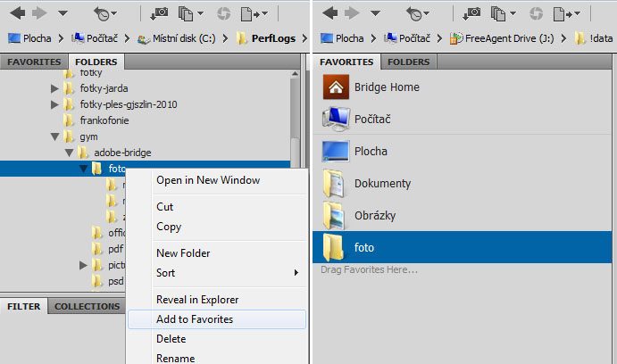617x364 pixels.
Task: Expand the fotky-ples-gjszlin-2010 folder
Action: tap(55, 104)
